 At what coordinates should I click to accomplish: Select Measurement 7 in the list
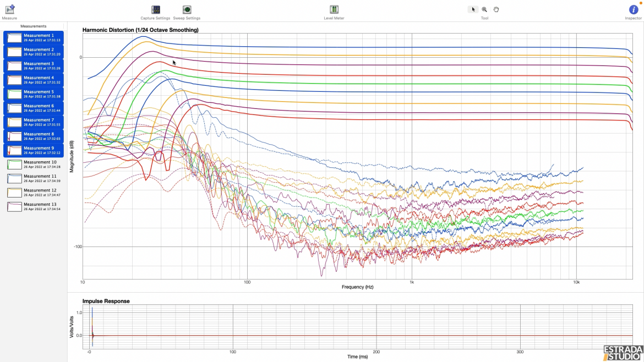pos(34,122)
